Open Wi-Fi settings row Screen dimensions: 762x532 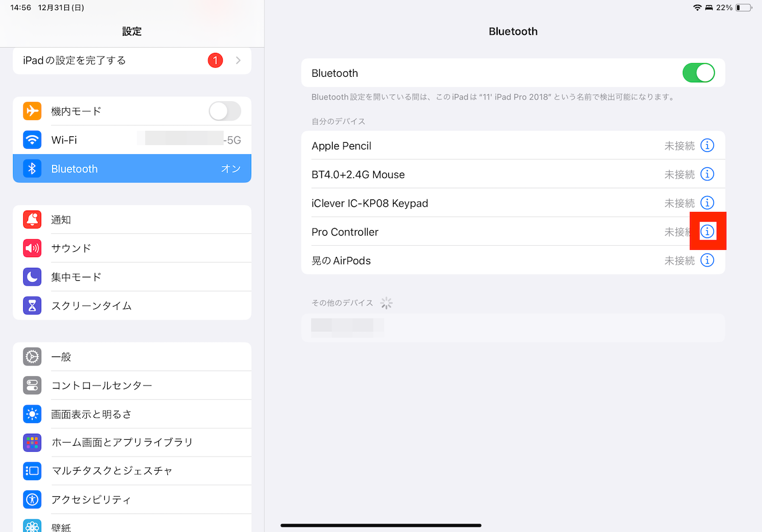pyautogui.click(x=132, y=140)
